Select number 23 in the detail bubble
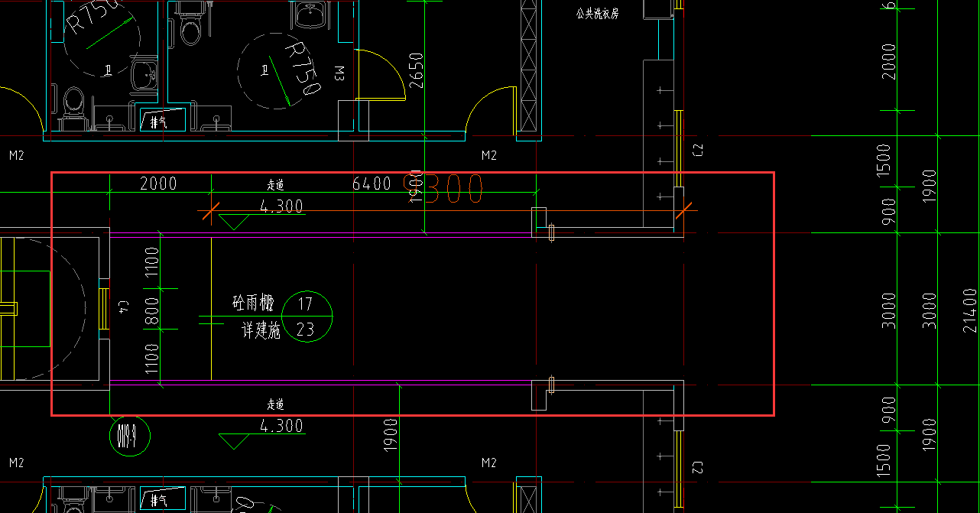The width and height of the screenshot is (980, 513). pyautogui.click(x=306, y=330)
